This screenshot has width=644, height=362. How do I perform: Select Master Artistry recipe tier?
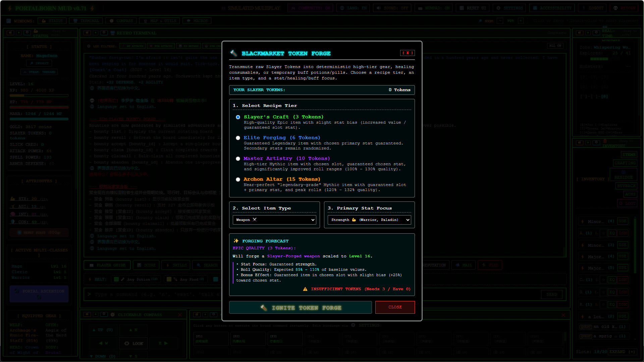(x=238, y=159)
